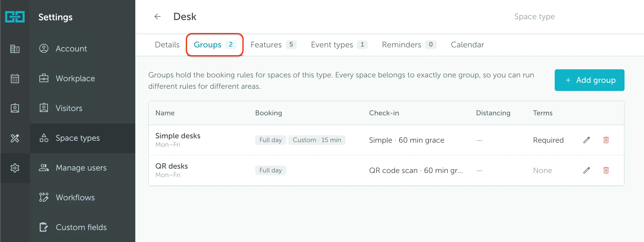Open the calendar icon in the left rail

pyautogui.click(x=15, y=79)
